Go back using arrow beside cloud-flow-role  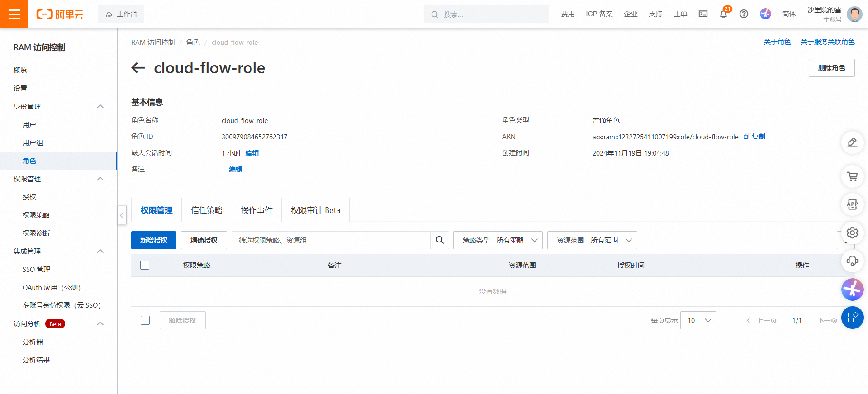138,68
